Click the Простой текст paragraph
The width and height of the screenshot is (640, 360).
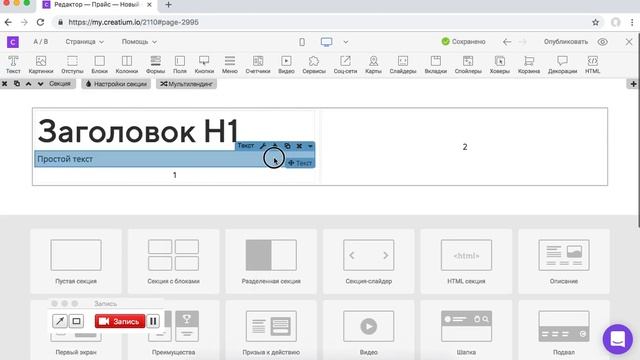(65, 159)
